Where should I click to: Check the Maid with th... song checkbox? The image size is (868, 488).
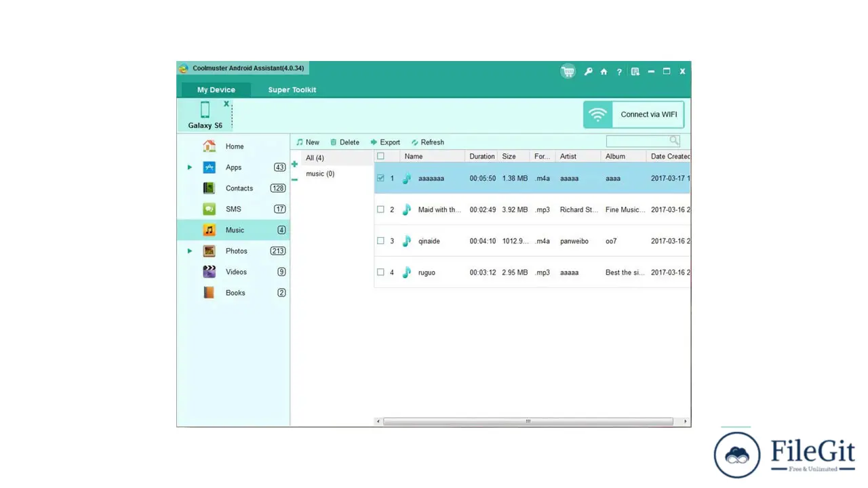coord(380,209)
